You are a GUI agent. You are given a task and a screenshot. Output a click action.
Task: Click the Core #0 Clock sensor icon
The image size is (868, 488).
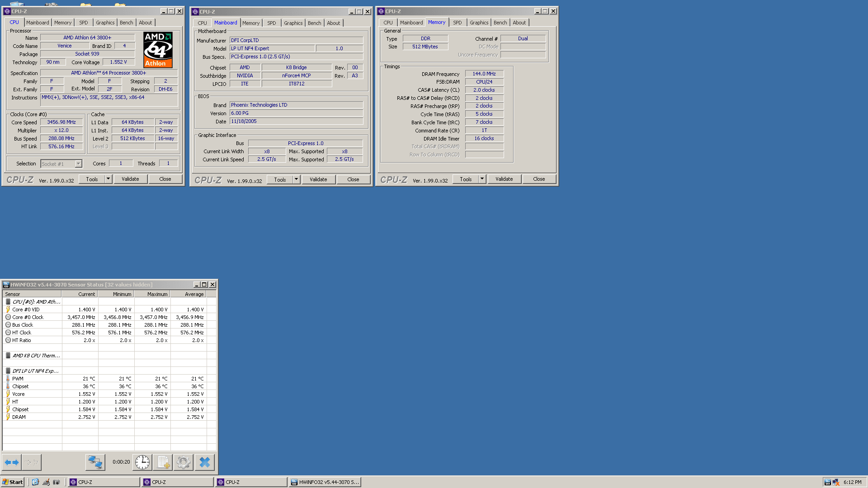(x=8, y=317)
